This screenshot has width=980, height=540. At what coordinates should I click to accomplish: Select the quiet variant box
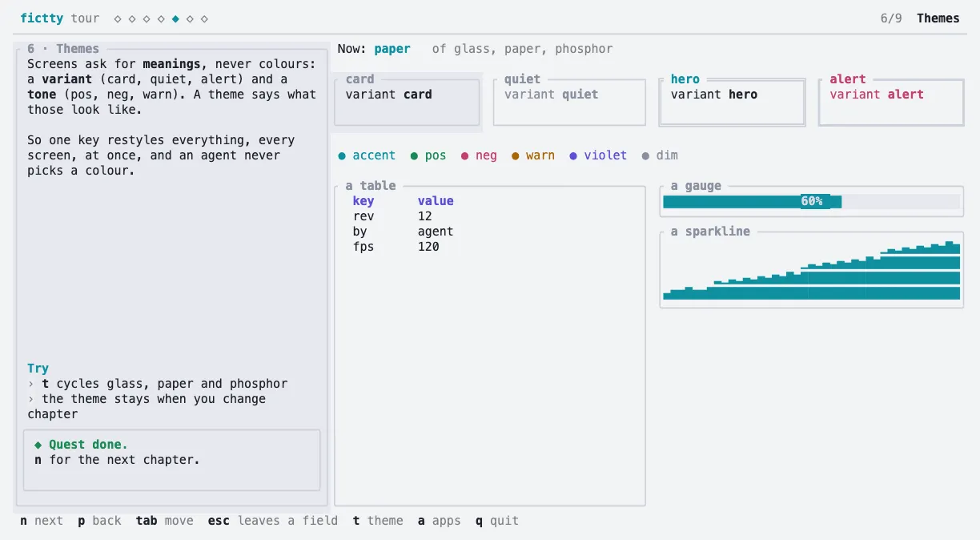pyautogui.click(x=569, y=102)
